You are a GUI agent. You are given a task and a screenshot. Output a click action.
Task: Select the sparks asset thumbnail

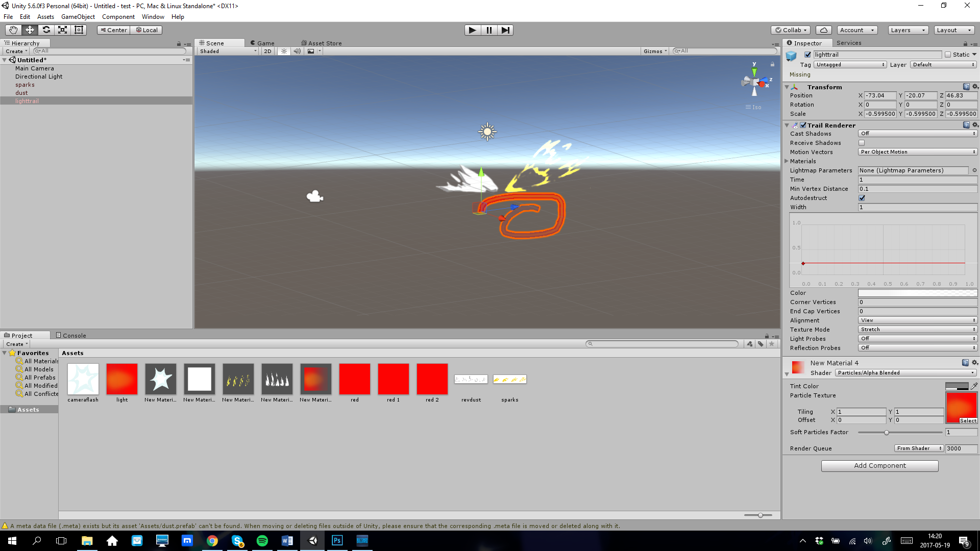click(x=509, y=380)
